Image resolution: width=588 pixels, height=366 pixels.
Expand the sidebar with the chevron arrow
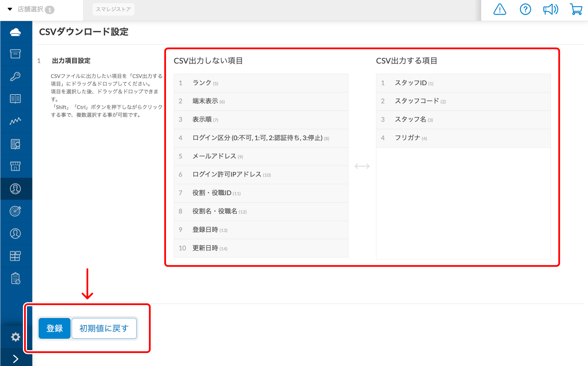pyautogui.click(x=15, y=359)
